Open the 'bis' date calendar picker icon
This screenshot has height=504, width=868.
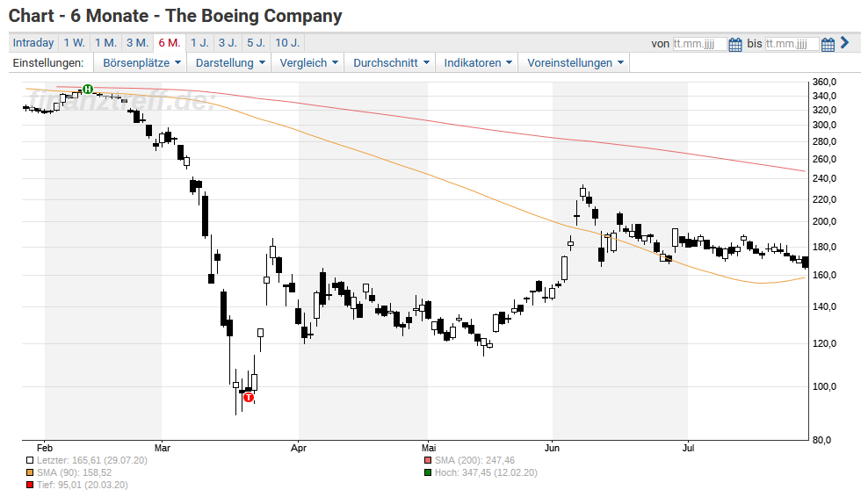coord(828,44)
